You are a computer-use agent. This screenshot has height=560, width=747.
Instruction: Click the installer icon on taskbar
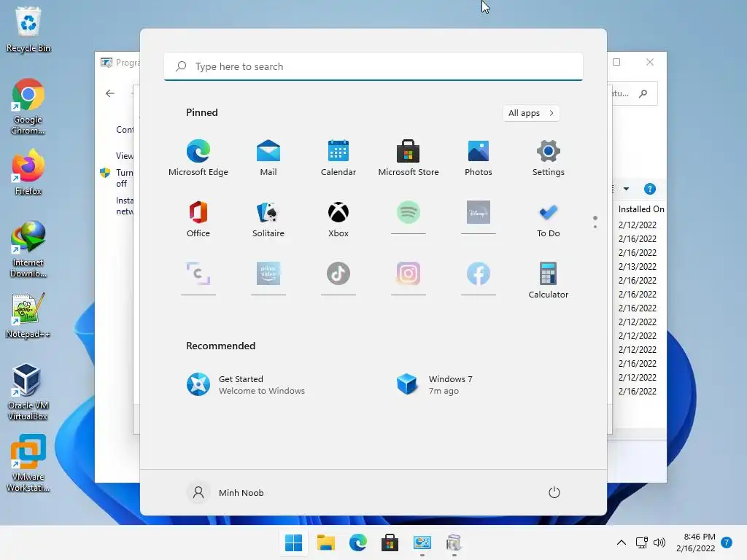454,542
